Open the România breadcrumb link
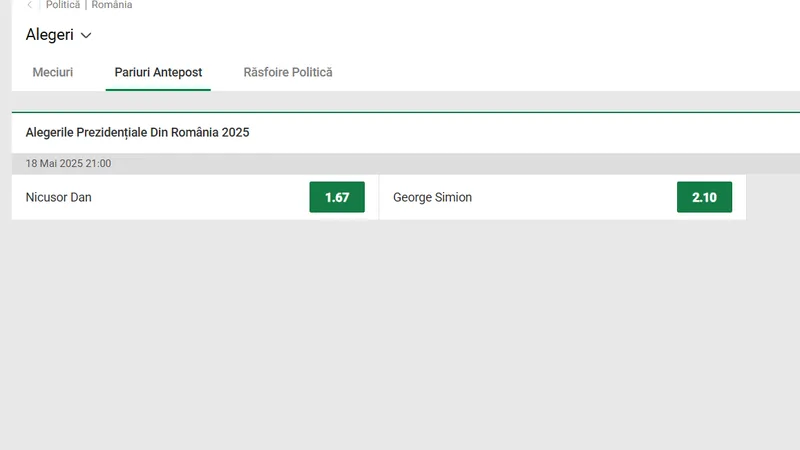 point(112,5)
